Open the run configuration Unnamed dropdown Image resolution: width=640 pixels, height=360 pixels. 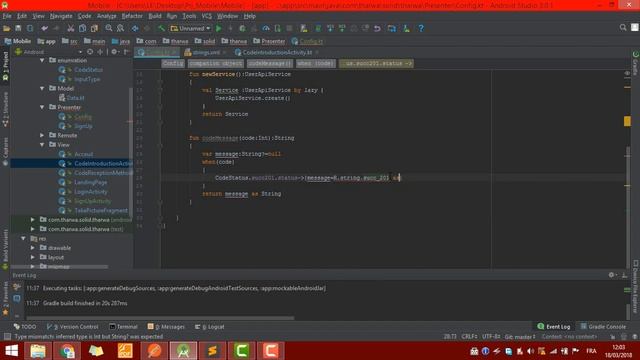pos(191,28)
